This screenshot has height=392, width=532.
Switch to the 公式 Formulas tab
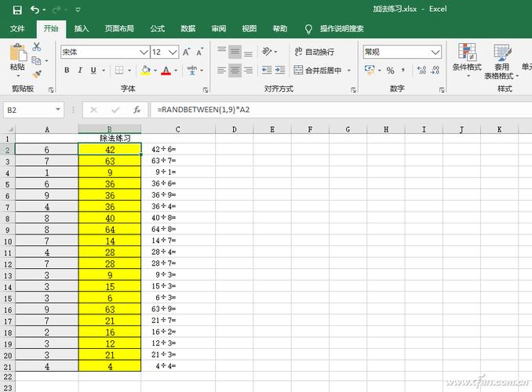pyautogui.click(x=158, y=29)
